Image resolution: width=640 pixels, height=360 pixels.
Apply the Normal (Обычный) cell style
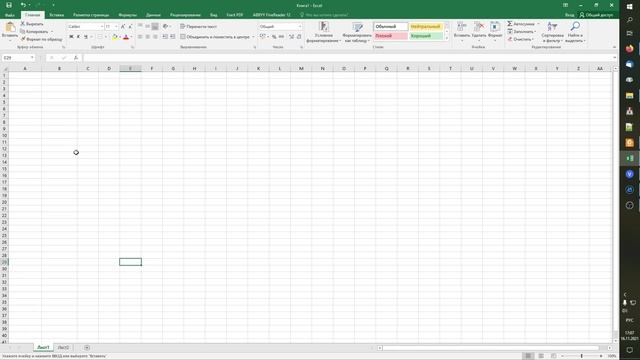[391, 27]
